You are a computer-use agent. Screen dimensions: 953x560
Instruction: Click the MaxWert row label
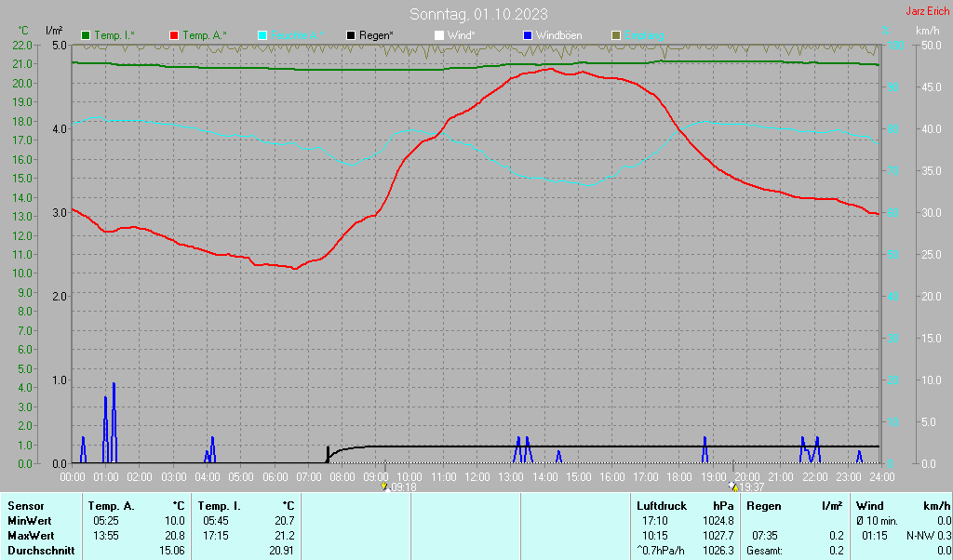point(31,536)
